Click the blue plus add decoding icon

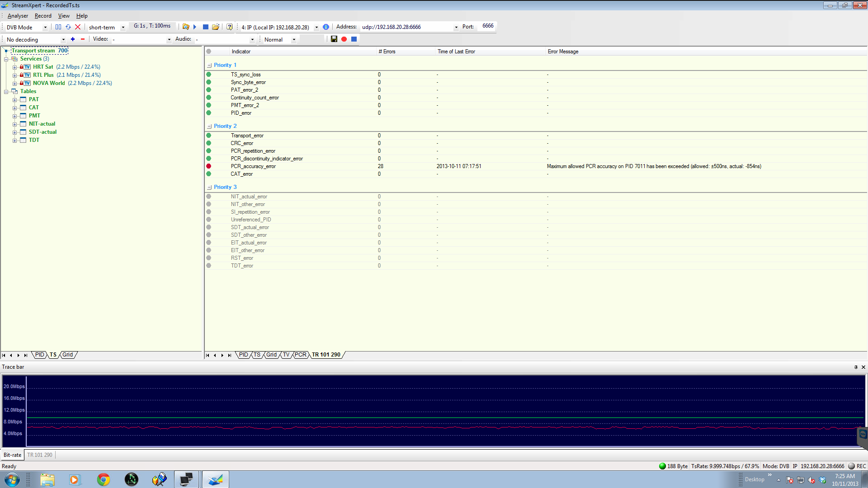pyautogui.click(x=73, y=39)
